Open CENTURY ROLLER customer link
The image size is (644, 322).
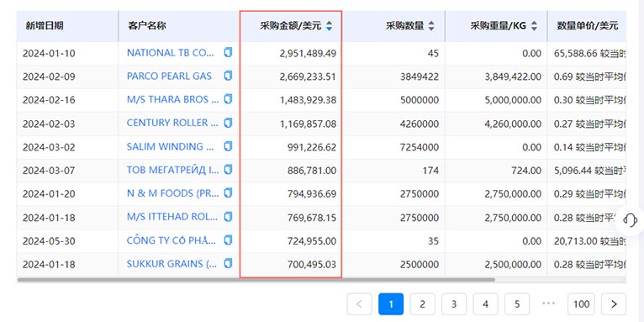[x=172, y=124]
